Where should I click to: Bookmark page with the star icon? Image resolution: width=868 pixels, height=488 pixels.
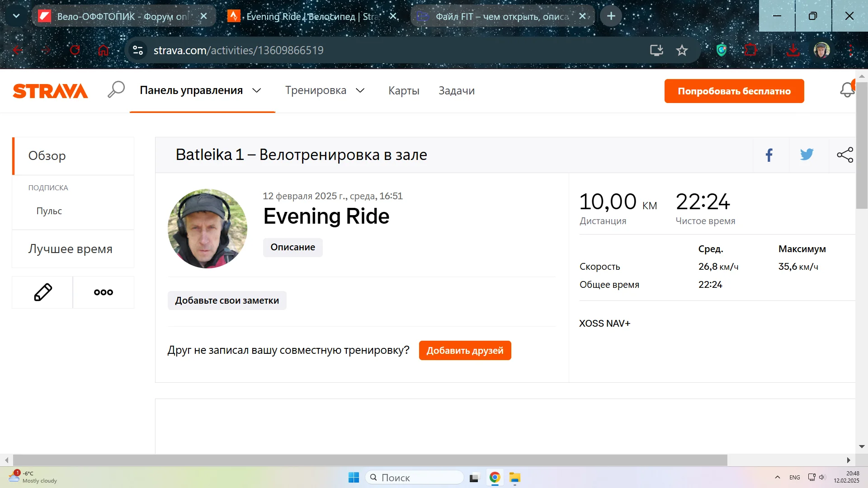[x=682, y=50]
